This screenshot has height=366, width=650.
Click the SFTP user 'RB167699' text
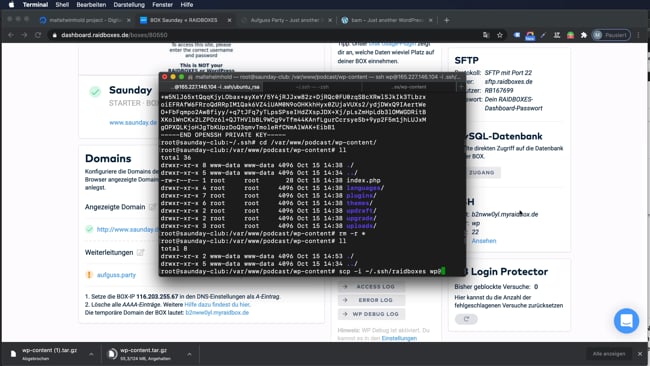[499, 90]
